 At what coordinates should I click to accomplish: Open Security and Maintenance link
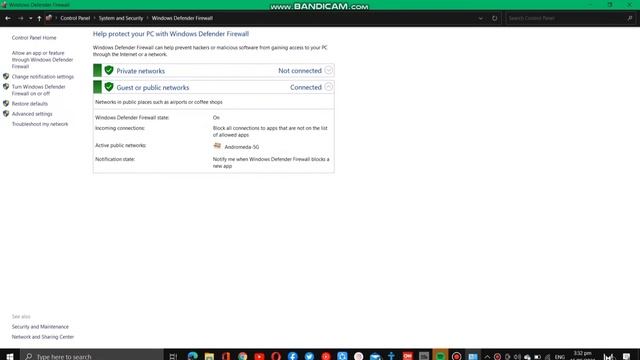tap(40, 327)
